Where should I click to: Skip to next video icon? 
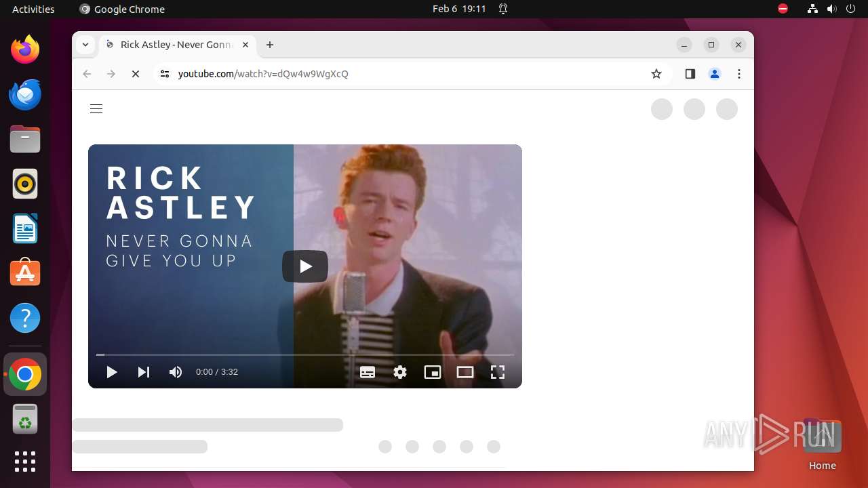[x=144, y=372]
